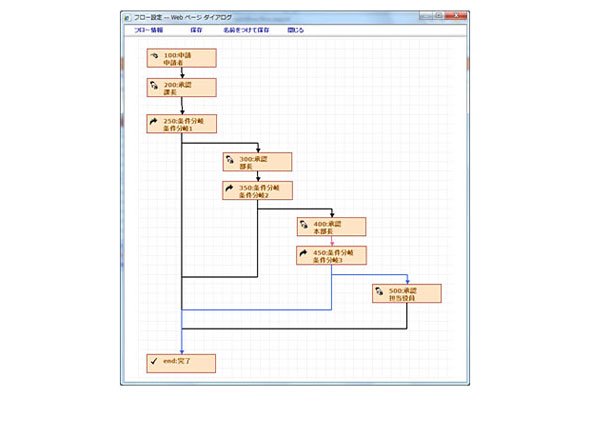Click the dialog page icon in title bar
Screen dimensions: 590x438
127,18
